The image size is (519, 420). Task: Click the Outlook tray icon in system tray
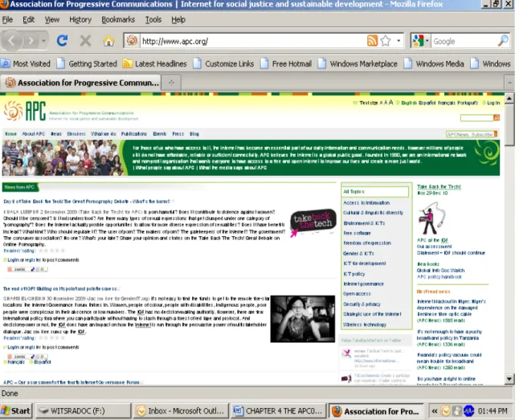click(x=446, y=411)
